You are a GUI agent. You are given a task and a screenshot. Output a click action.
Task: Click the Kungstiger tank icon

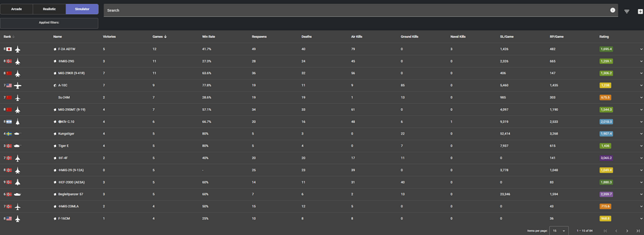point(17,134)
